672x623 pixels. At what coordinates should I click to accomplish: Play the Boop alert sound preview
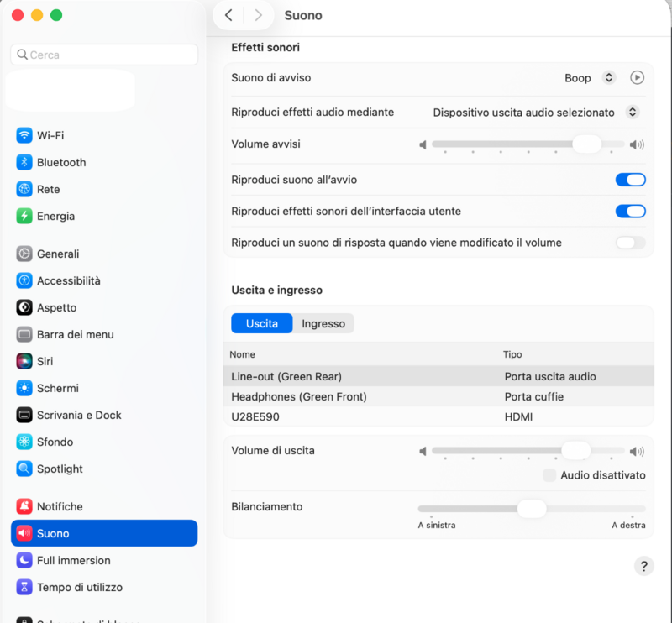638,77
